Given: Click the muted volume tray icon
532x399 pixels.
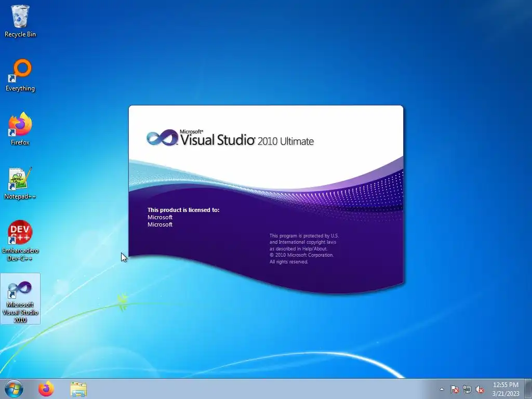Looking at the screenshot, I should (480, 389).
